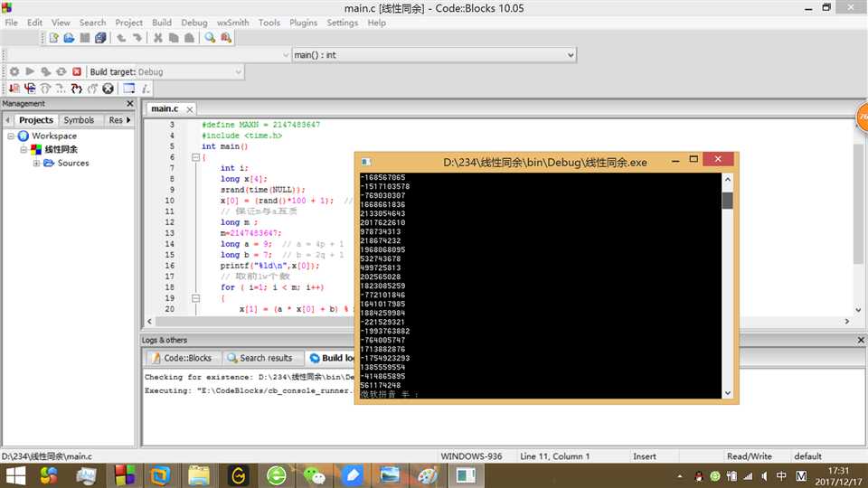Screen dimensions: 868x488
Task: Build the project with the gear icon
Action: pos(14,72)
